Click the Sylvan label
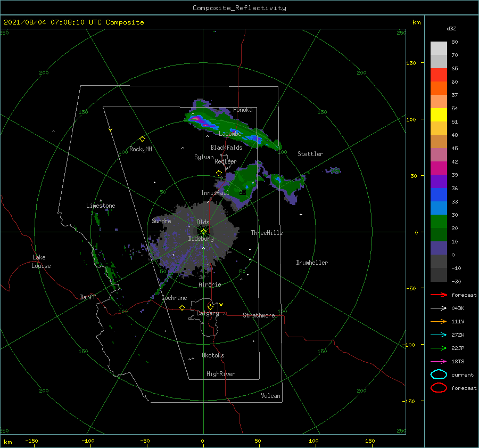479x448 pixels. (x=204, y=157)
